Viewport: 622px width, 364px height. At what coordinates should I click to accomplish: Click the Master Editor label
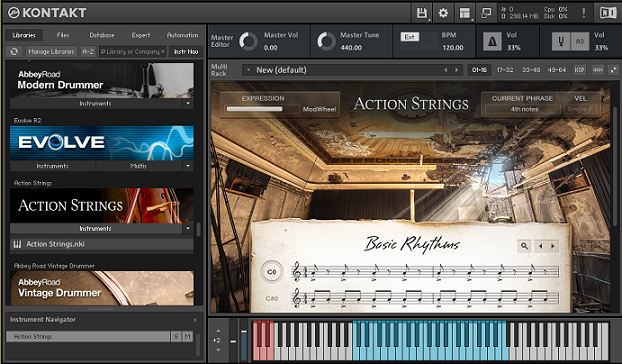tap(222, 41)
